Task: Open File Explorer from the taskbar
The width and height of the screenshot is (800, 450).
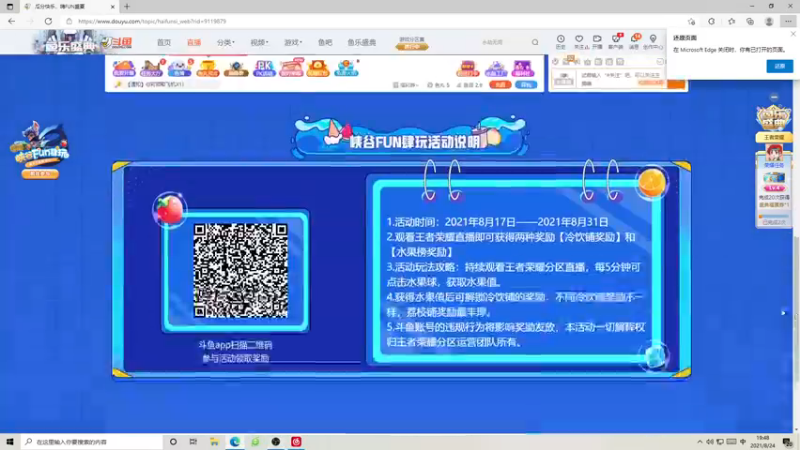Action: coord(214,442)
